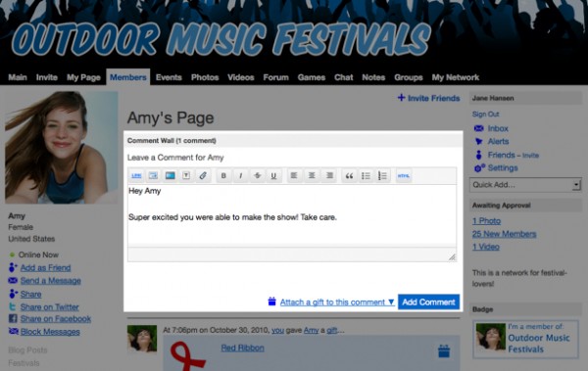Insert a blockquote with the quote icon
The image size is (588, 371).
(349, 175)
